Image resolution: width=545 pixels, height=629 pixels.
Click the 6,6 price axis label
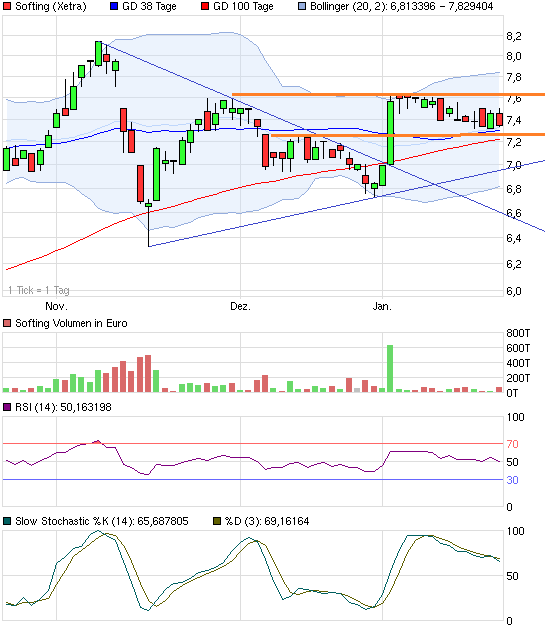click(x=514, y=213)
